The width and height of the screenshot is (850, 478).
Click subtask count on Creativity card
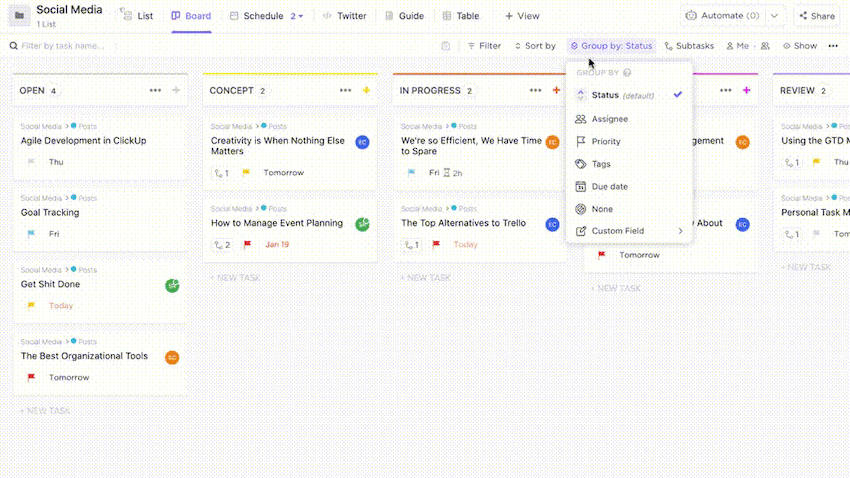pyautogui.click(x=222, y=173)
